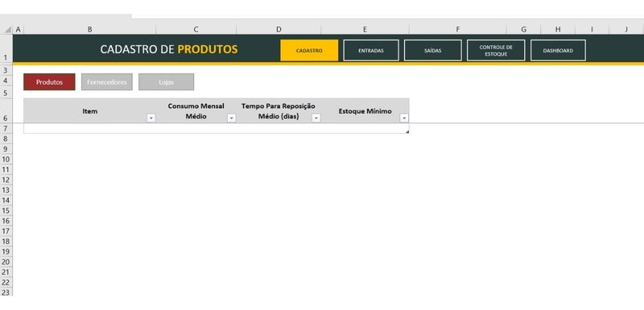Select the Fornecedores button
The image size is (644, 310).
[107, 82]
